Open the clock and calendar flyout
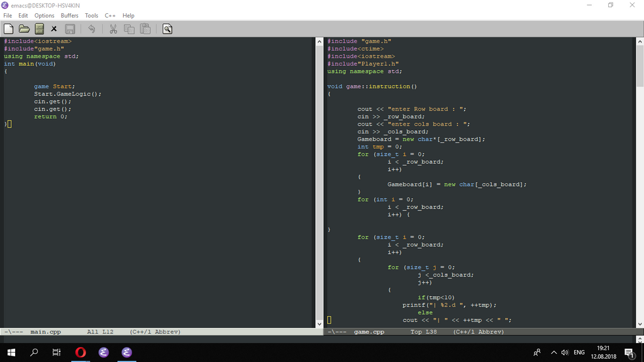 [x=603, y=353]
